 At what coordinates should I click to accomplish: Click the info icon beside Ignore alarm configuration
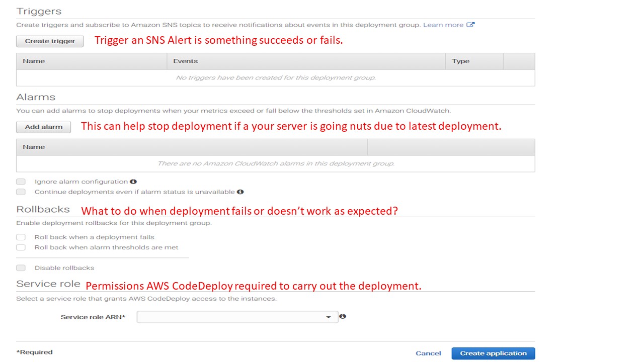[133, 182]
